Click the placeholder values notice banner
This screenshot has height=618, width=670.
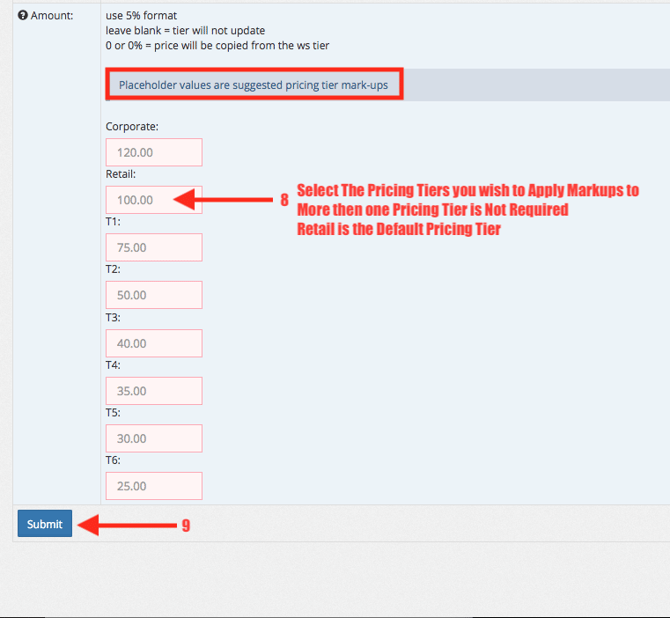tap(254, 85)
